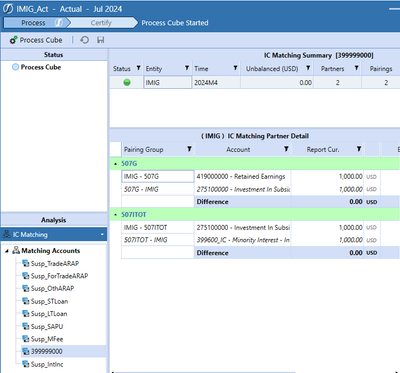Click the Susp_MFee account icon
This screenshot has height=373, width=400.
(x=26, y=339)
